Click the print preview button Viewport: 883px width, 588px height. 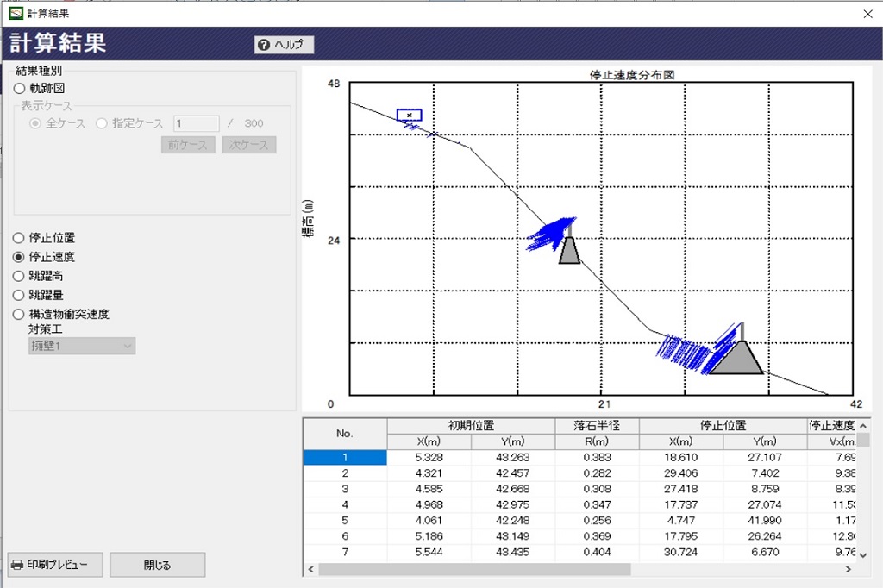tap(55, 565)
